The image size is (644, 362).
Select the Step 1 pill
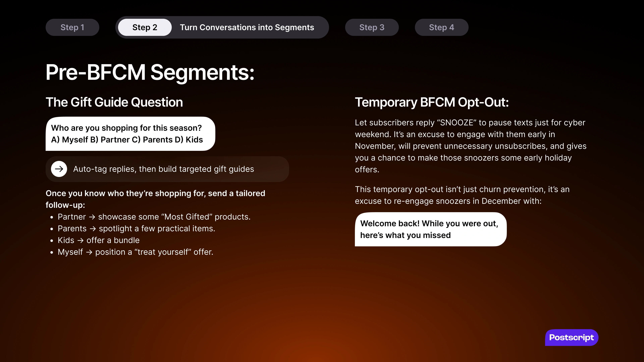point(72,27)
